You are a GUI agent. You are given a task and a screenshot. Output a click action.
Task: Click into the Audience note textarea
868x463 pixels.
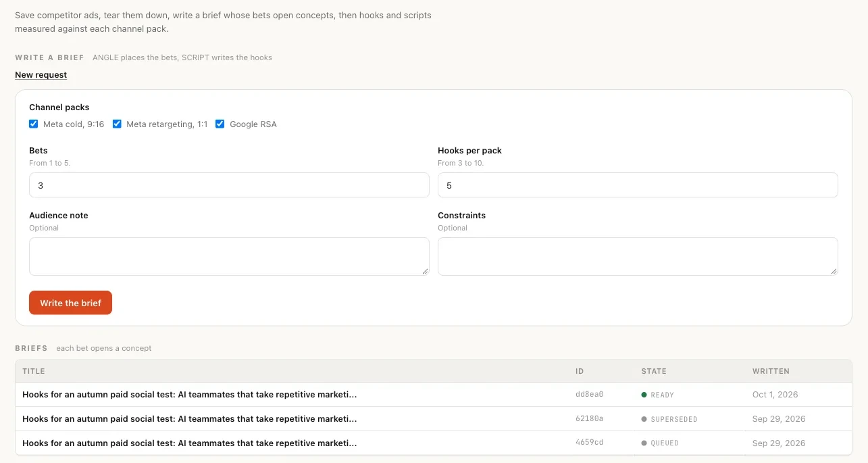(x=229, y=256)
